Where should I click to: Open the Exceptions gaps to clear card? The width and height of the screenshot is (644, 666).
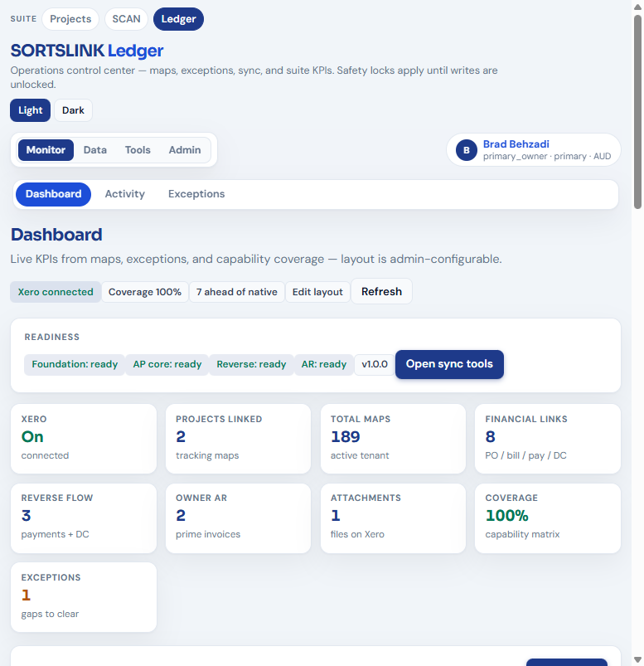point(84,597)
